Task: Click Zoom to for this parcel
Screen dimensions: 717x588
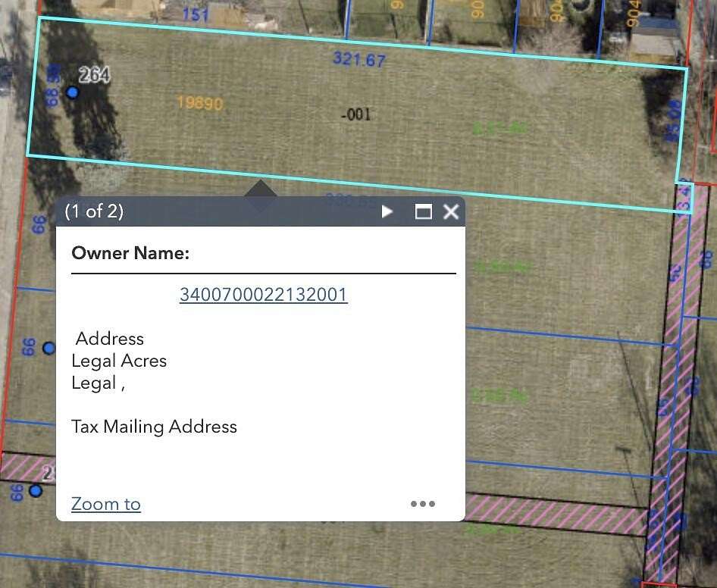Action: [x=105, y=503]
